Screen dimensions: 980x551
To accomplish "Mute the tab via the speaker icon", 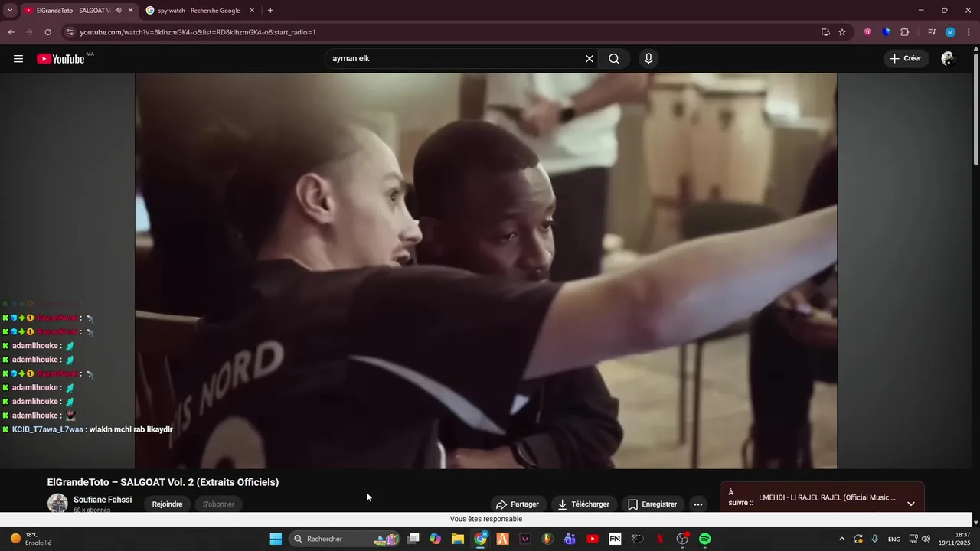I will click(118, 11).
